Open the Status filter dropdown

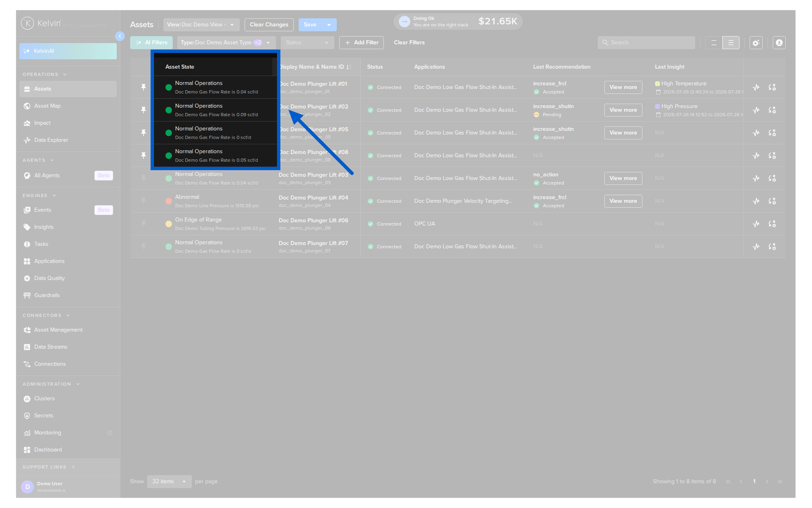pyautogui.click(x=307, y=42)
